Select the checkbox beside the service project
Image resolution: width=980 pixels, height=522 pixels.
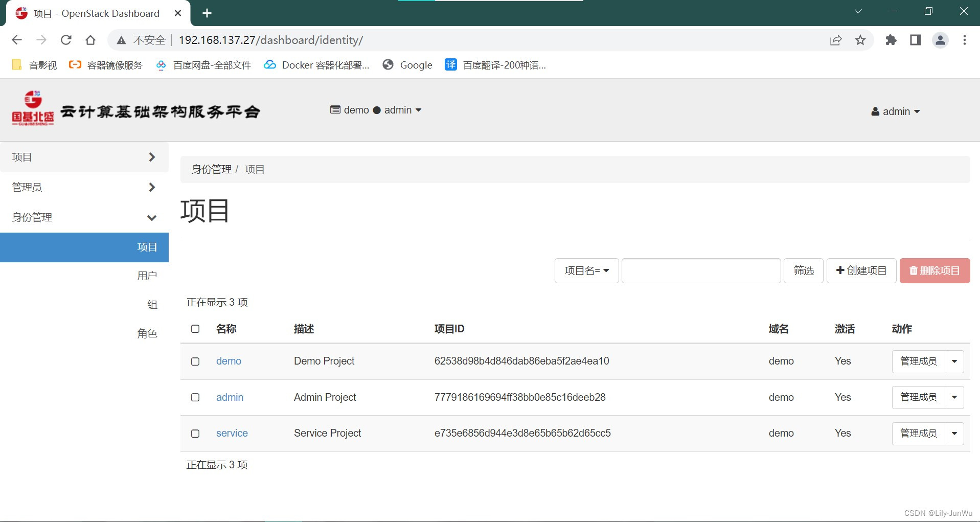[195, 434]
